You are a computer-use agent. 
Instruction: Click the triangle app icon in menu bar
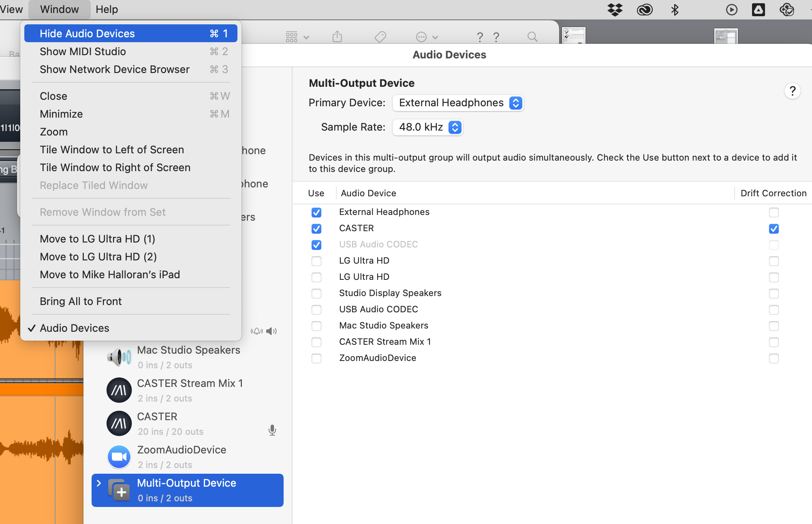tap(758, 9)
